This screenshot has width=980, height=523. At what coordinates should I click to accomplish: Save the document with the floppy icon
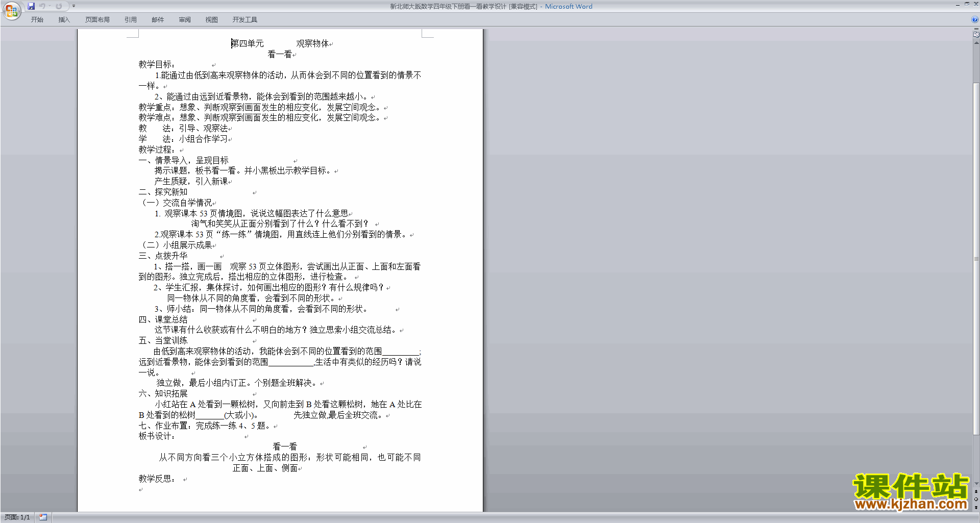31,6
